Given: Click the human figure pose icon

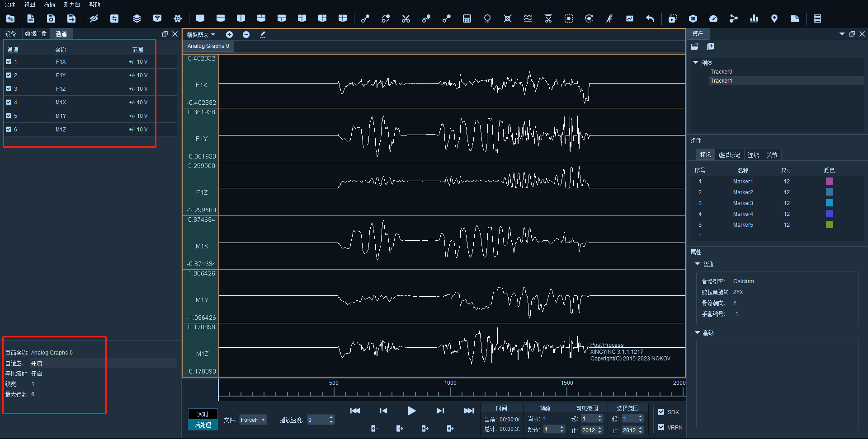Looking at the screenshot, I should [x=609, y=19].
